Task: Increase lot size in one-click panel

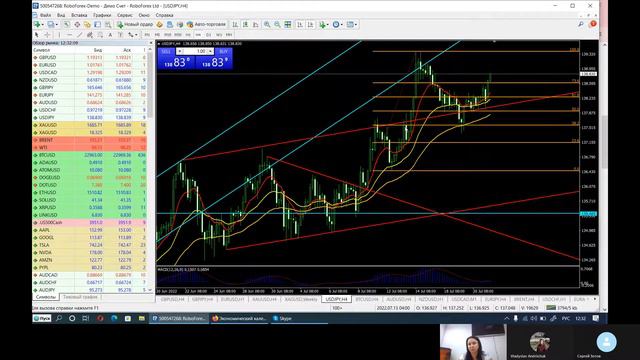Action: click(210, 51)
